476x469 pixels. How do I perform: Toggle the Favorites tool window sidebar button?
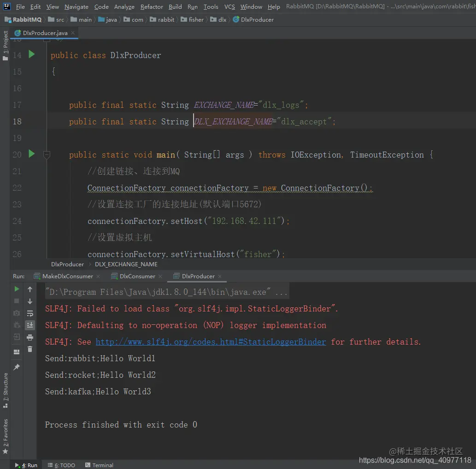point(5,436)
